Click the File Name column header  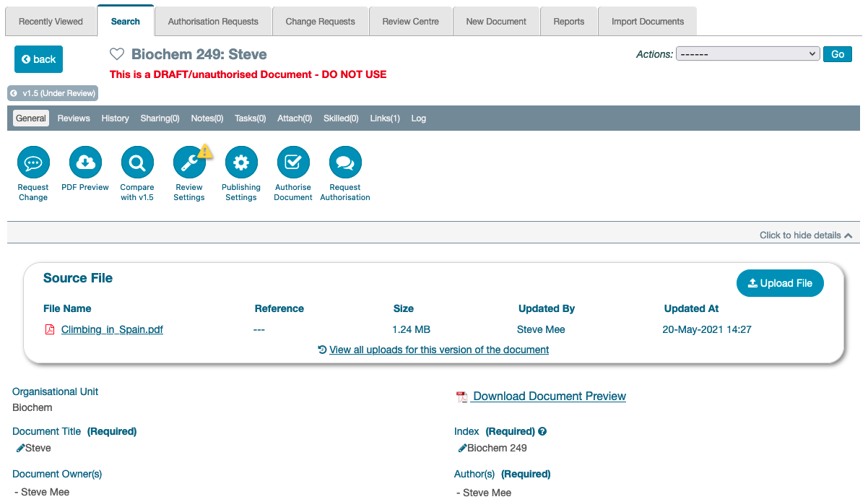coord(67,308)
